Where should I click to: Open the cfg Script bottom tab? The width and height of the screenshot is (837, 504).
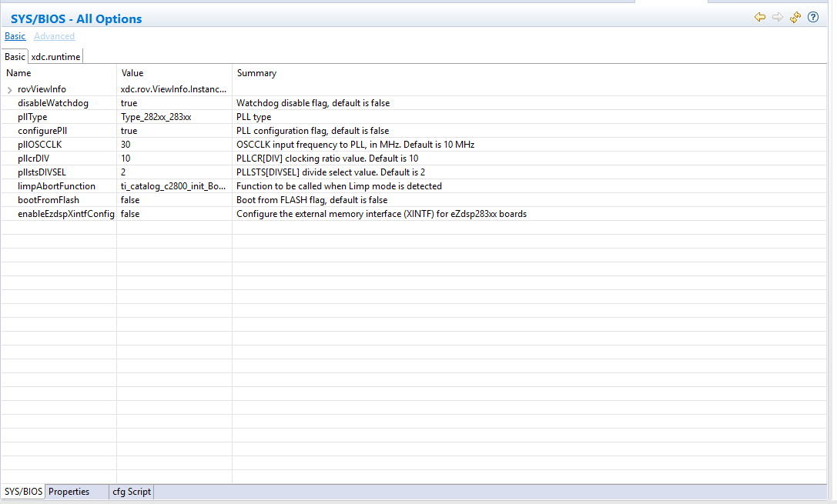(x=132, y=491)
